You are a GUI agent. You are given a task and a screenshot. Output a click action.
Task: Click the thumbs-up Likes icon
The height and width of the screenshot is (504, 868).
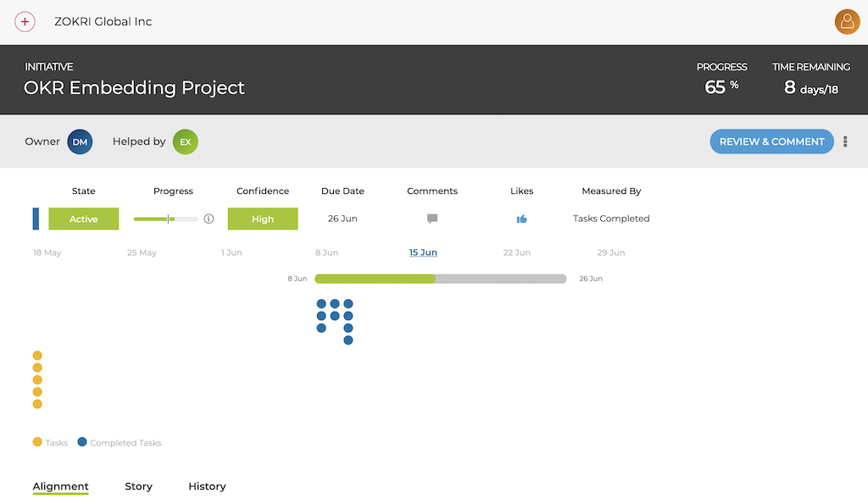tap(521, 219)
